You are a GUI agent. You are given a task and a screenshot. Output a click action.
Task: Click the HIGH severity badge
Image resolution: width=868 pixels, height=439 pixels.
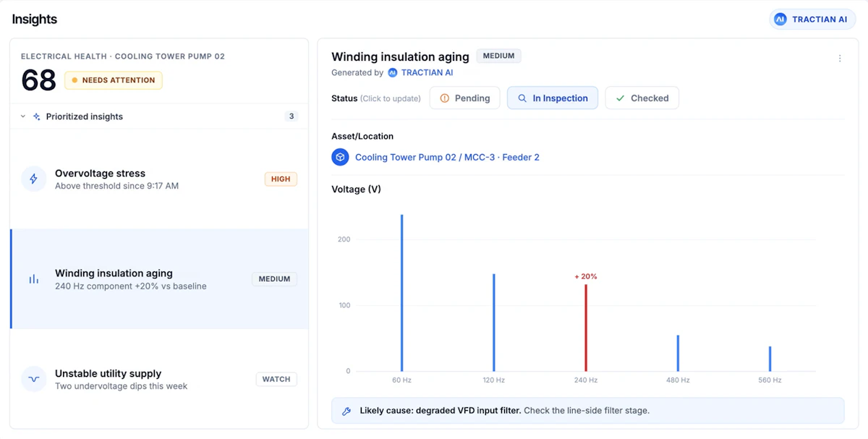point(281,179)
